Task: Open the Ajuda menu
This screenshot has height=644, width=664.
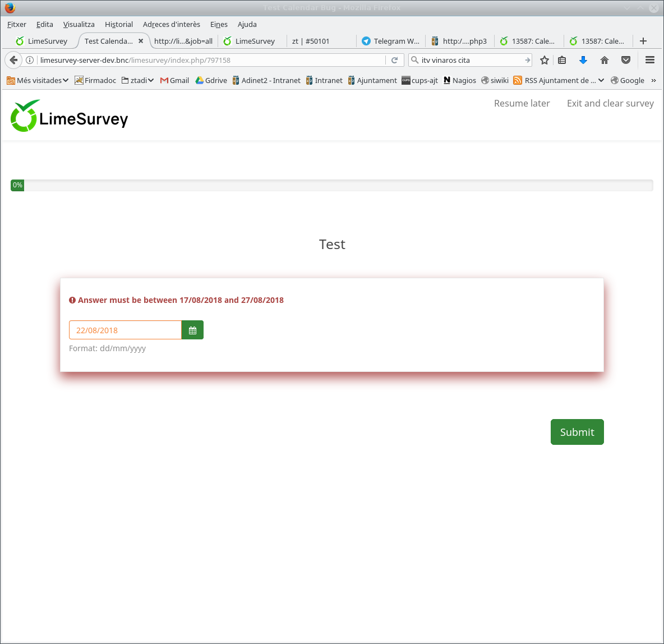Action: click(x=247, y=25)
